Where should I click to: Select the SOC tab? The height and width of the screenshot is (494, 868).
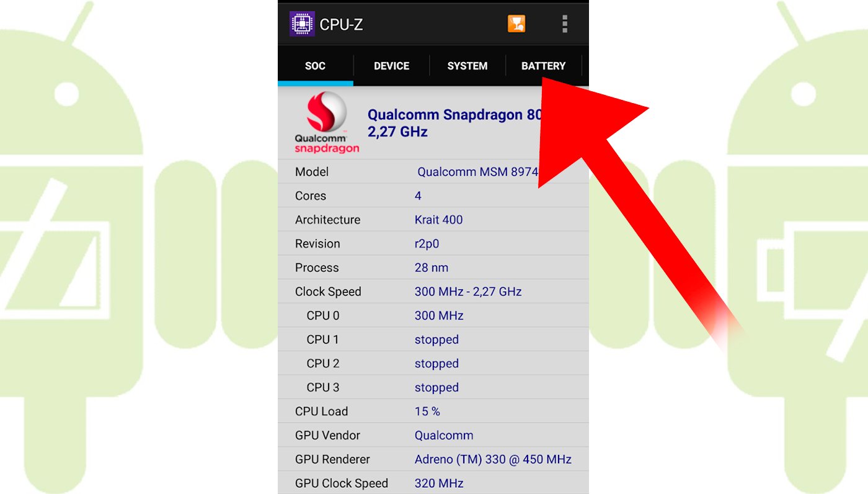coord(315,66)
